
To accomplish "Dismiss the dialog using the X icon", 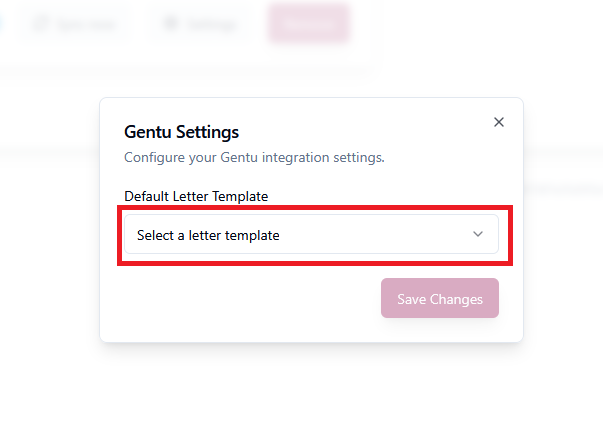I will tap(499, 122).
